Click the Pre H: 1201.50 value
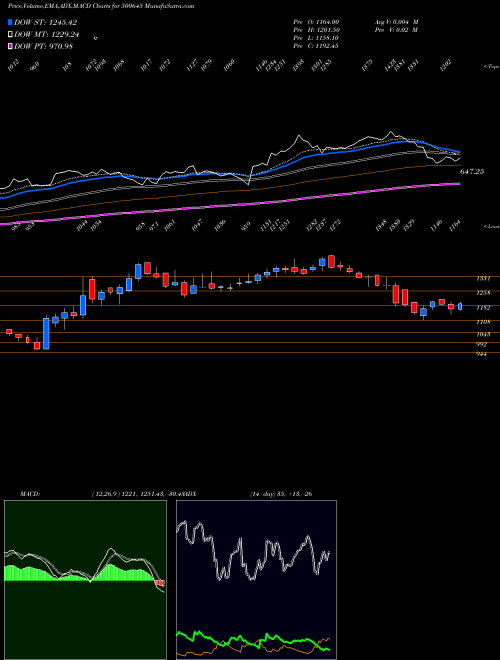The image size is (500, 660). [316, 30]
